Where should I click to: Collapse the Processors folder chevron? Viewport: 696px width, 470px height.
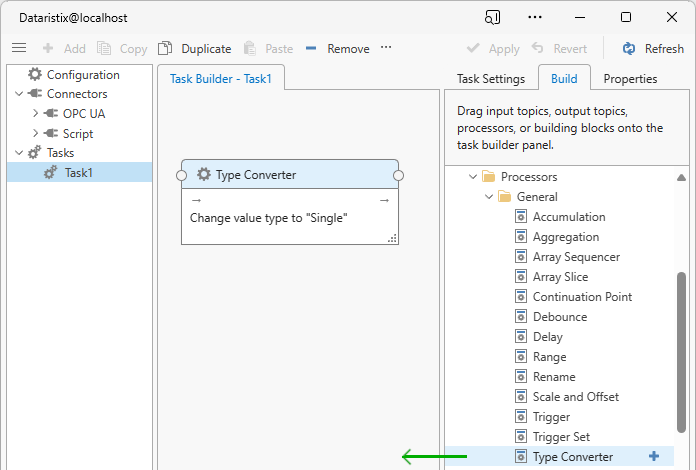pos(473,177)
